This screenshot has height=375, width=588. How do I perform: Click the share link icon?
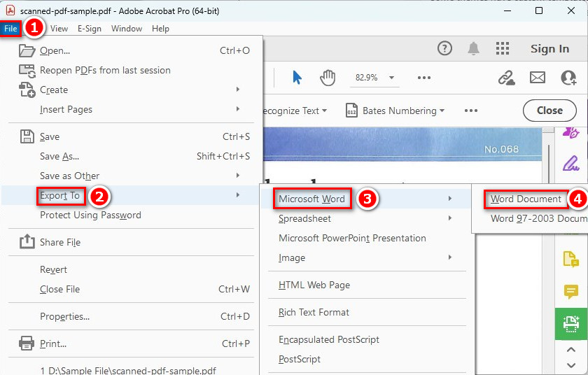[506, 78]
